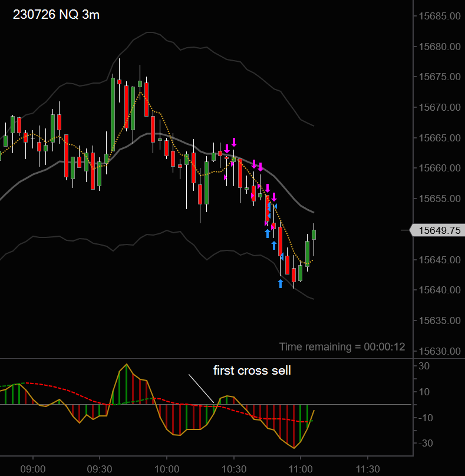465x476 pixels.
Task: Click the 15640.00 price axis label
Action: 440,290
